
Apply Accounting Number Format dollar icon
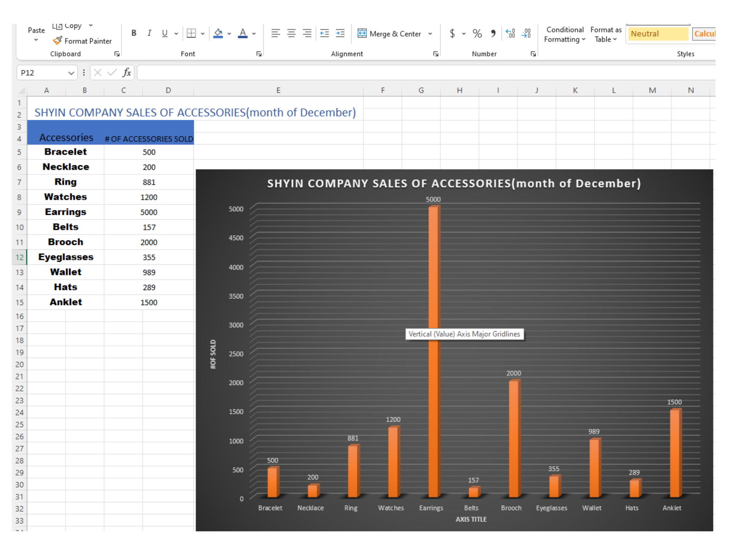452,33
